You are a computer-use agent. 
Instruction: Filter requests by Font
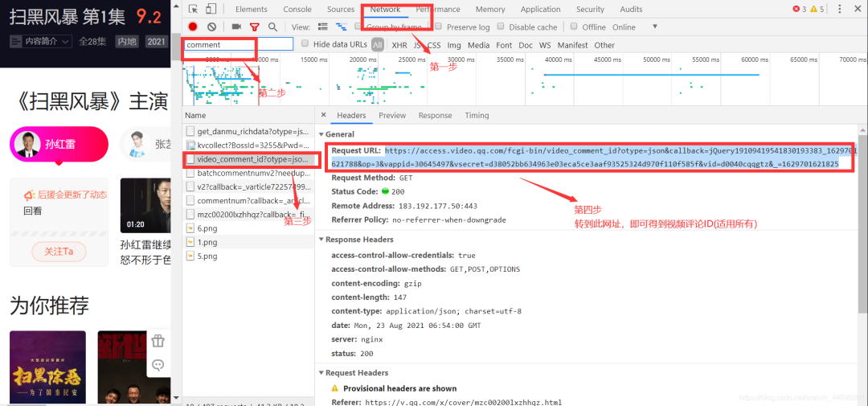[x=504, y=45]
